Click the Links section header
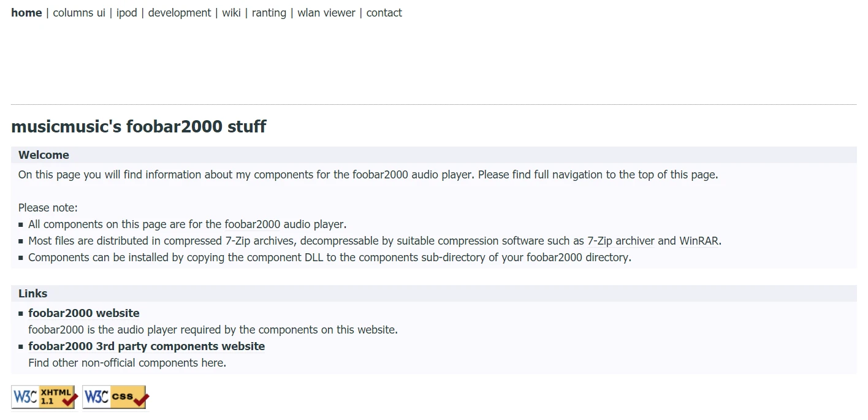This screenshot has height=420, width=868. click(x=32, y=294)
